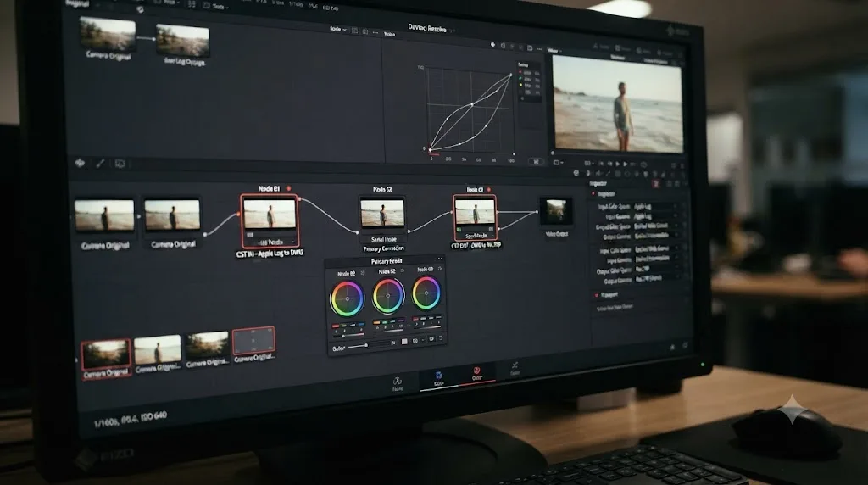Click the first tool icon above the node graph
868x485 pixels.
coord(80,163)
